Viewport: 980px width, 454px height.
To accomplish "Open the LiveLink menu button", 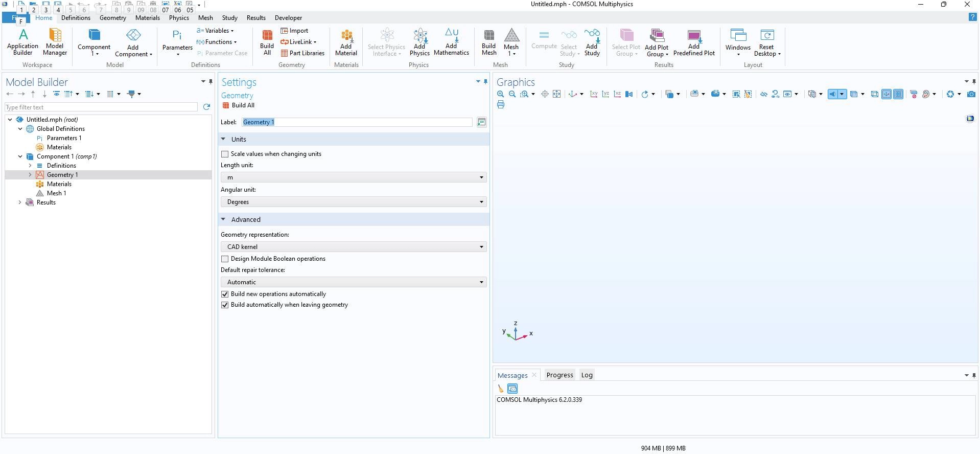I will [298, 42].
